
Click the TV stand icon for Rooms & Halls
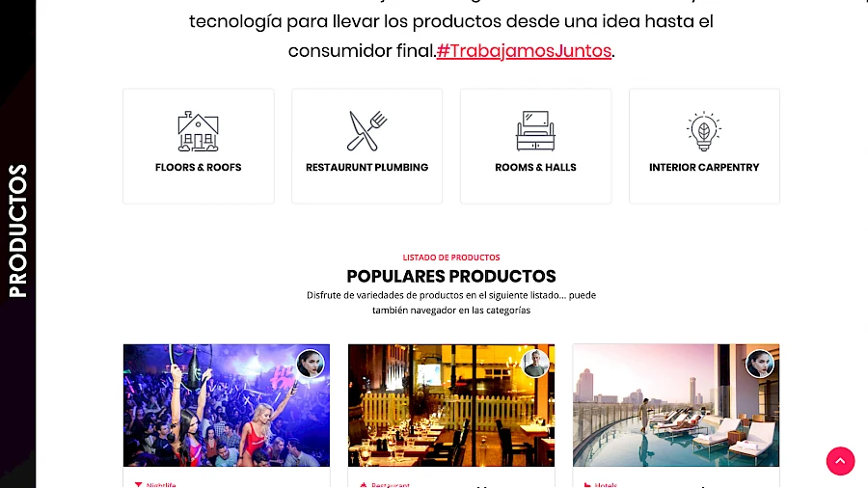(535, 131)
